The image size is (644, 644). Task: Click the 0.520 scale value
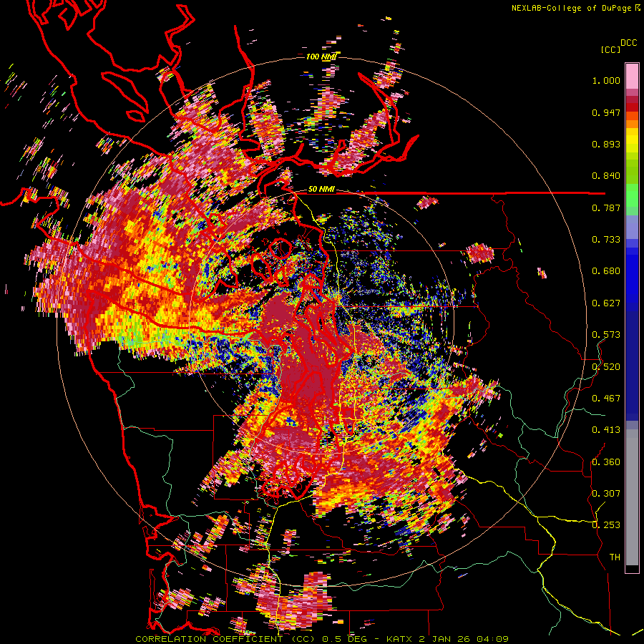[x=606, y=367]
